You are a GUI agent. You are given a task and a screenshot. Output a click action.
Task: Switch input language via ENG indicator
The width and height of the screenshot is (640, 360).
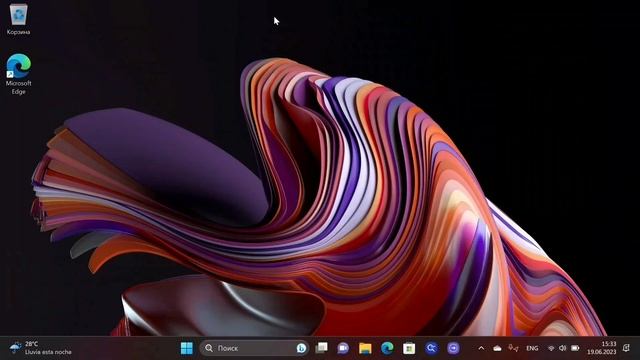click(532, 348)
